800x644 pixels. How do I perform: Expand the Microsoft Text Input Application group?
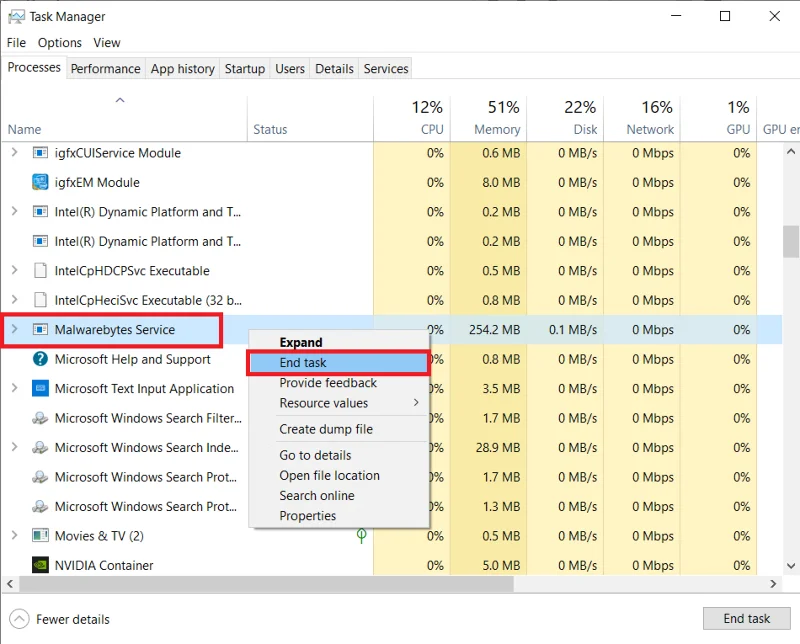coord(14,388)
